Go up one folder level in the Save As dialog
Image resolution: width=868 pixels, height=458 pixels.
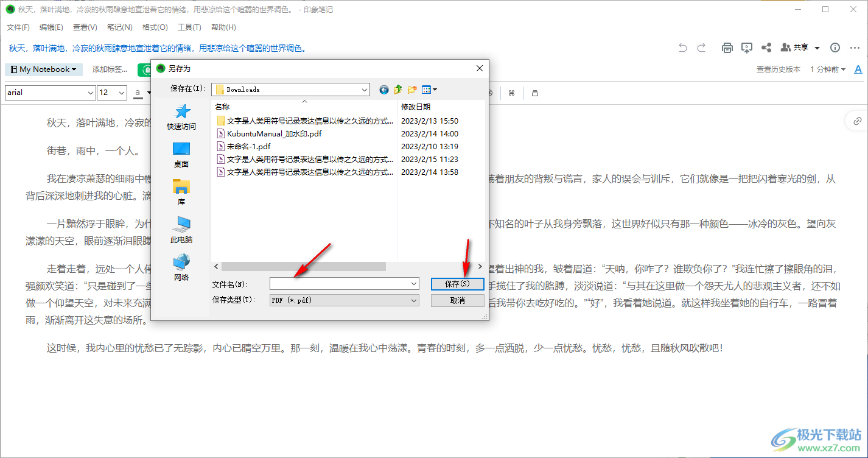point(398,90)
